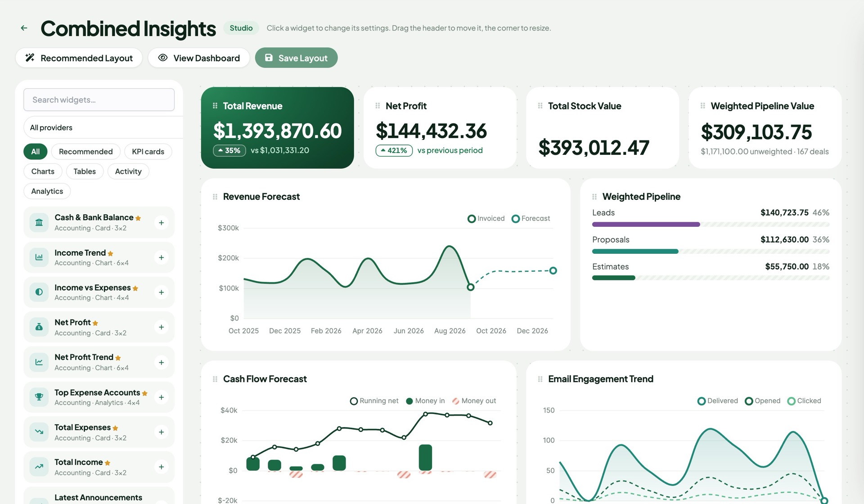Image resolution: width=864 pixels, height=504 pixels.
Task: Add the Net Profit widget with plus
Action: click(161, 327)
